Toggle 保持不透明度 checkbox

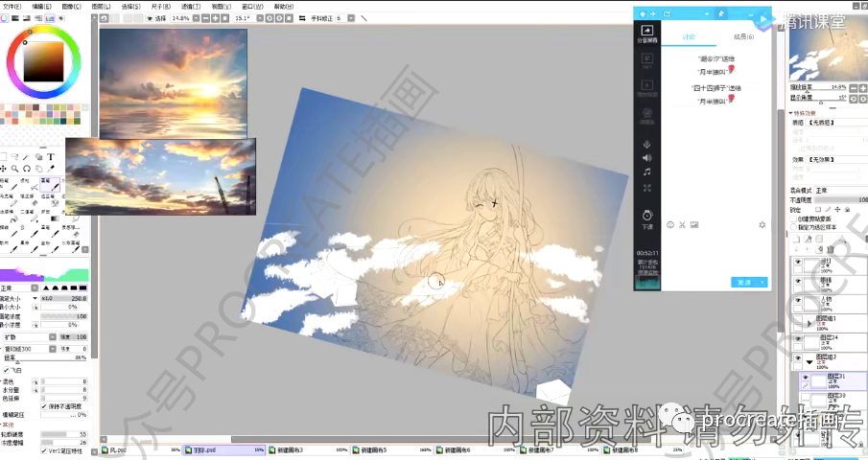pos(44,405)
